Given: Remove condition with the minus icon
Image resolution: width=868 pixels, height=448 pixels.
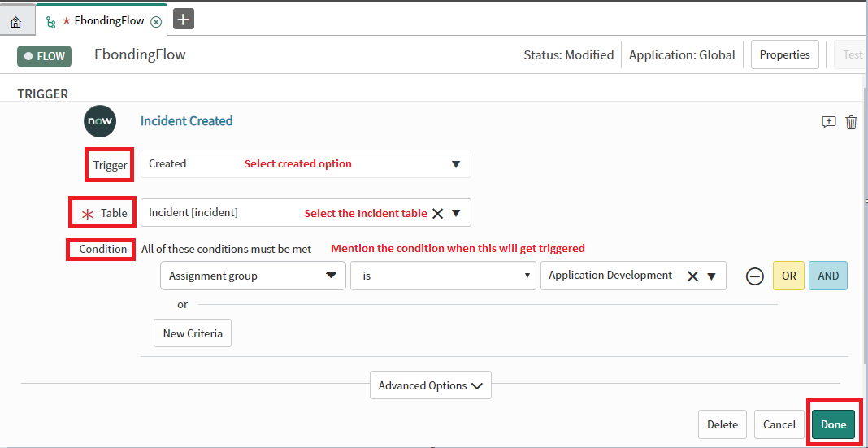Looking at the screenshot, I should point(755,276).
